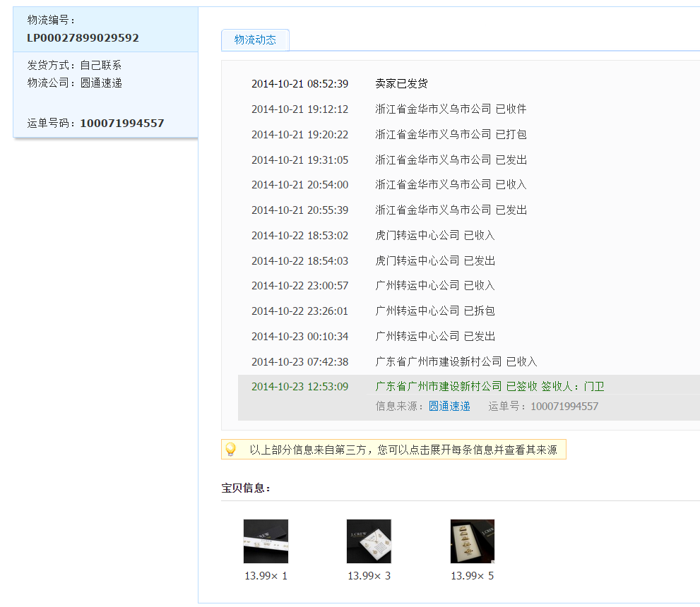Click the 运单号：100071994557 text in the highlighted row
Viewport: 700px width, 607px height.
pos(543,407)
